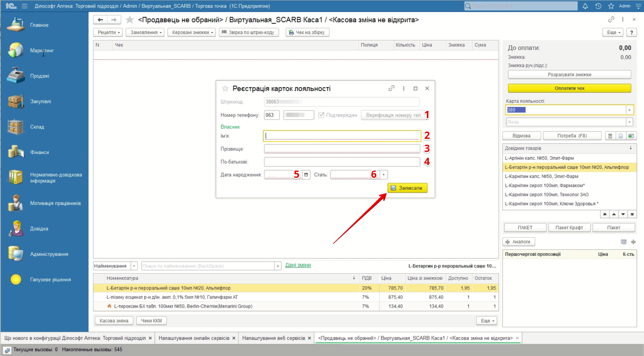The width and height of the screenshot is (644, 356).
Task: Add dialog to favorites with star icon
Action: pyautogui.click(x=225, y=88)
